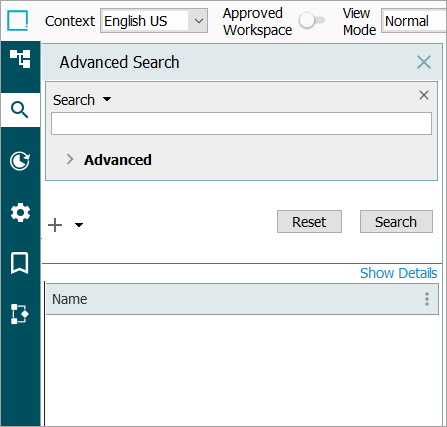
Task: Open the workflow diagram sidebar icon
Action: coord(20,314)
